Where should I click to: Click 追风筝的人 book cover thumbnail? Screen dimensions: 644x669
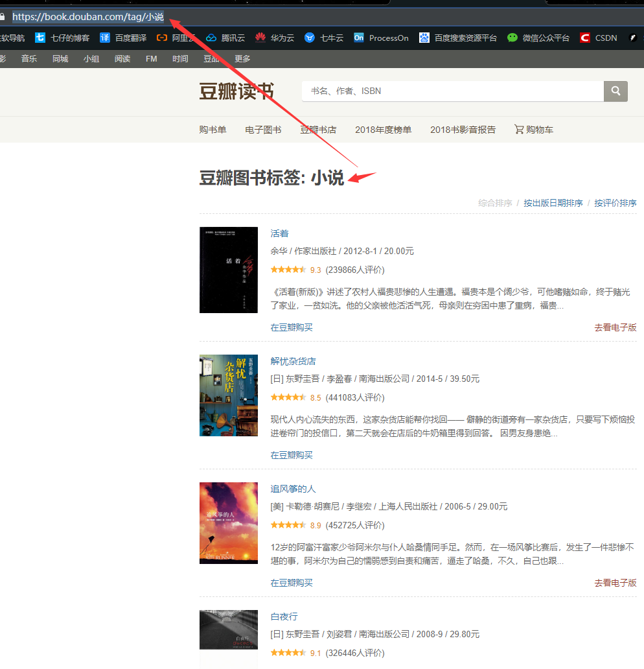pos(229,522)
